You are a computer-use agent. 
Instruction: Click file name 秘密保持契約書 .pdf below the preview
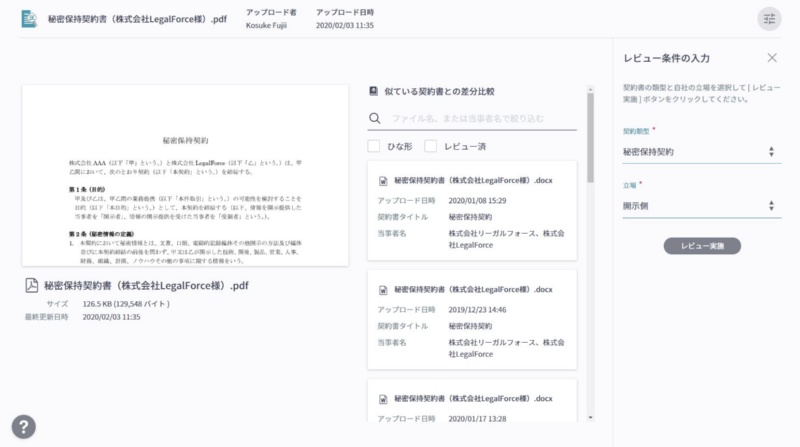[146, 285]
